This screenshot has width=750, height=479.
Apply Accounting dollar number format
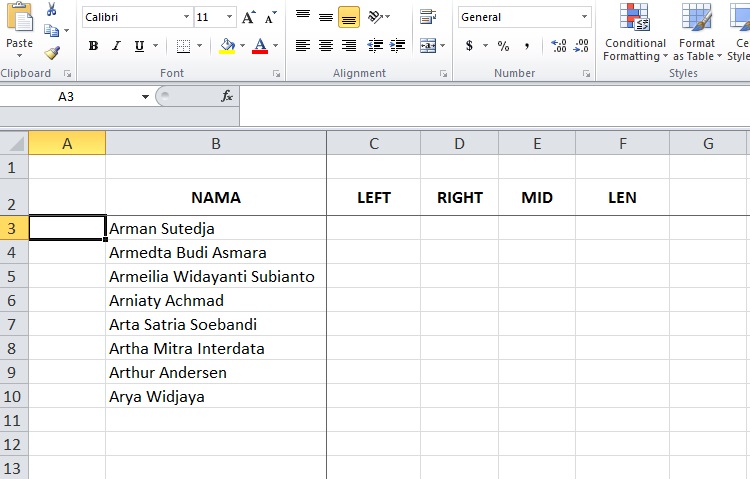click(x=470, y=46)
